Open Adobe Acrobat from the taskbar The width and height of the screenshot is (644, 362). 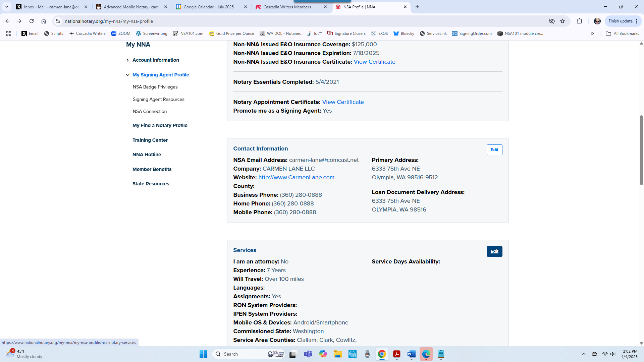397,354
